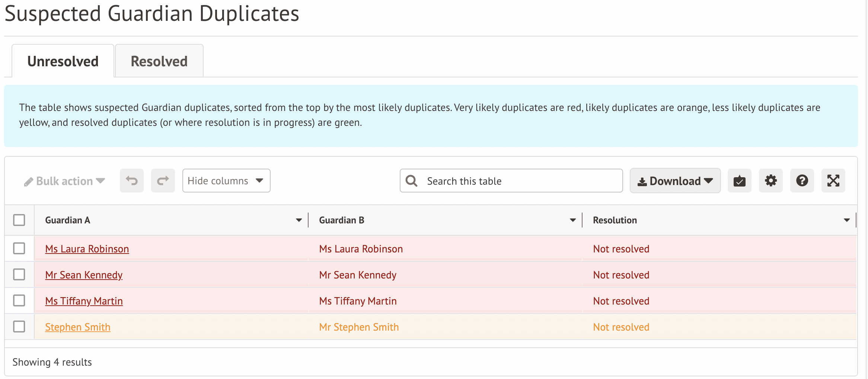Tick the Mr Sean Kennedy row checkbox

(19, 274)
